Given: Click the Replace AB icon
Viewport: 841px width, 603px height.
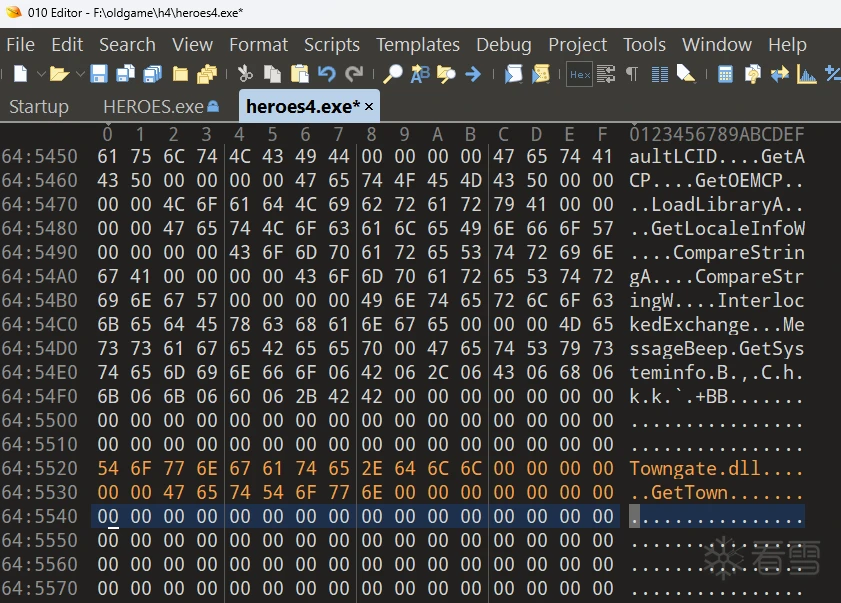Looking at the screenshot, I should pyautogui.click(x=420, y=73).
